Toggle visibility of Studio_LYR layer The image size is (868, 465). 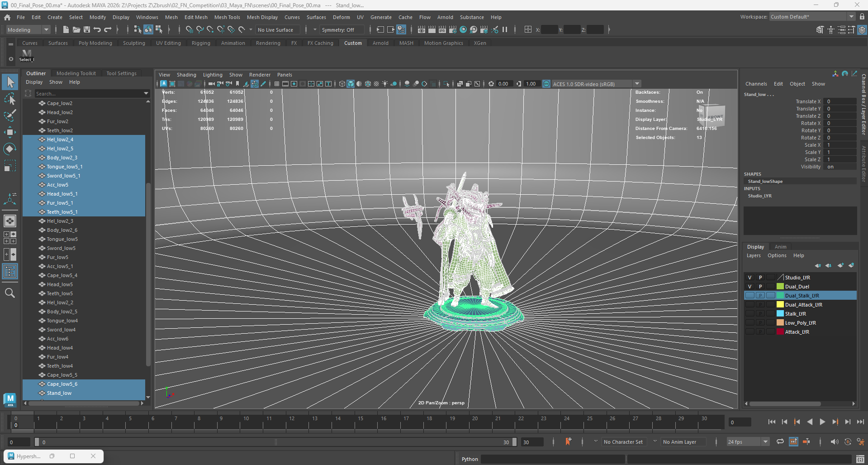click(x=749, y=278)
